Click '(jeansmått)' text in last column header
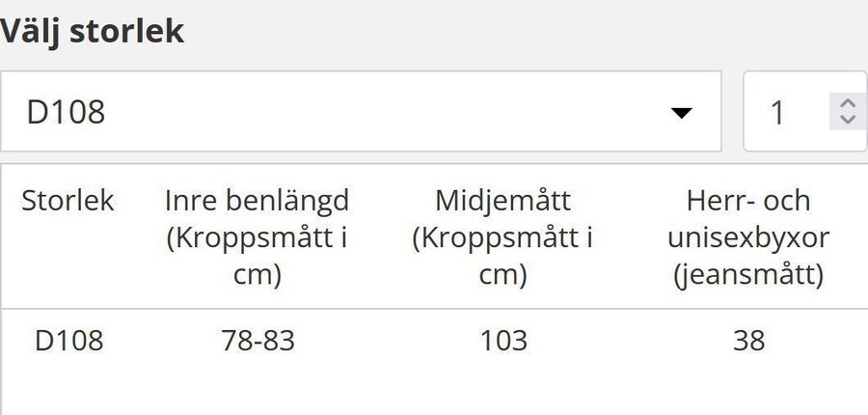Screen dimensions: 868x415 748,275
